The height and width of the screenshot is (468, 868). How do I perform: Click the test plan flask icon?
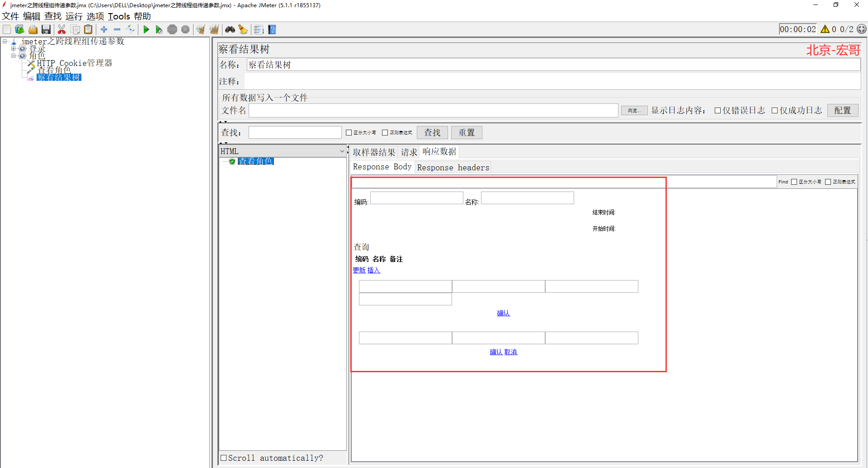click(x=14, y=42)
